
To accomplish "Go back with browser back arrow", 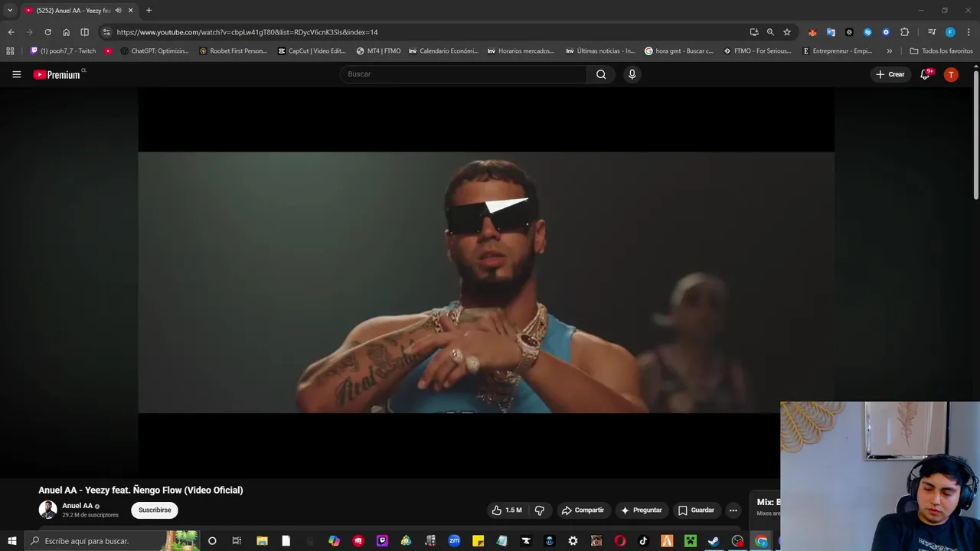I will pyautogui.click(x=11, y=32).
